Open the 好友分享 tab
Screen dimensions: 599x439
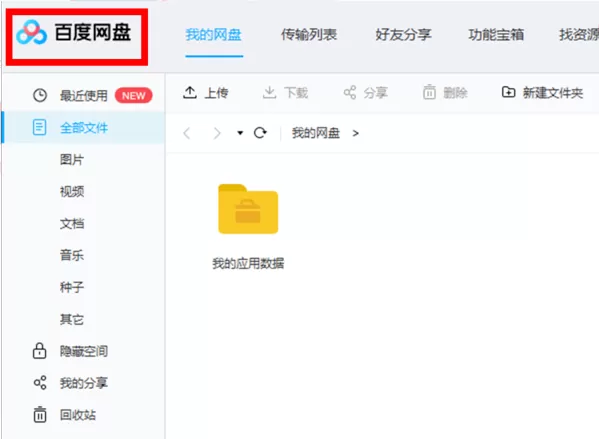pyautogui.click(x=403, y=35)
